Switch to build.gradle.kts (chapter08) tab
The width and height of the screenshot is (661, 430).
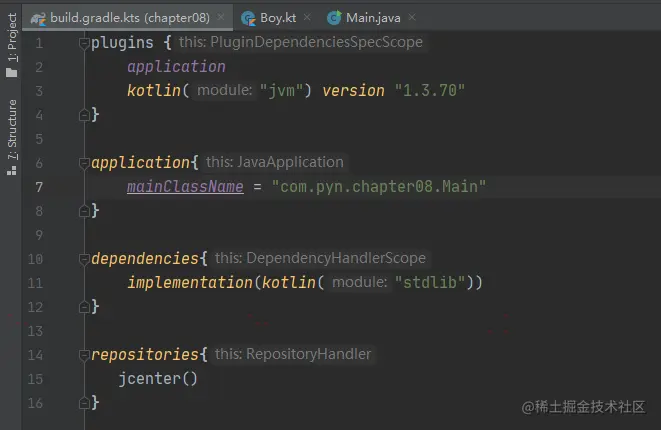tap(130, 18)
